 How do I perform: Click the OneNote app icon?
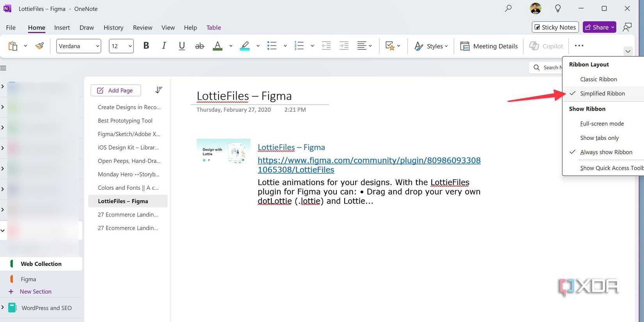coord(7,9)
